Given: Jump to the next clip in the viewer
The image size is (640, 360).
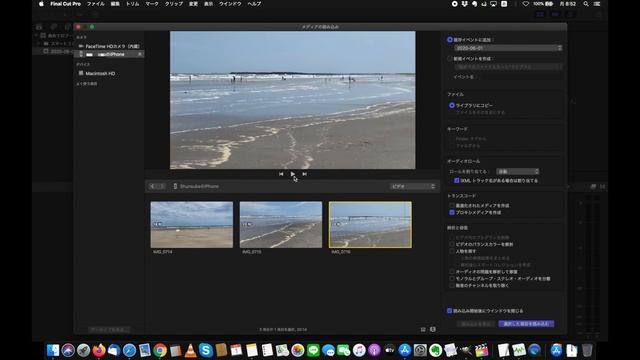Looking at the screenshot, I should (x=304, y=174).
